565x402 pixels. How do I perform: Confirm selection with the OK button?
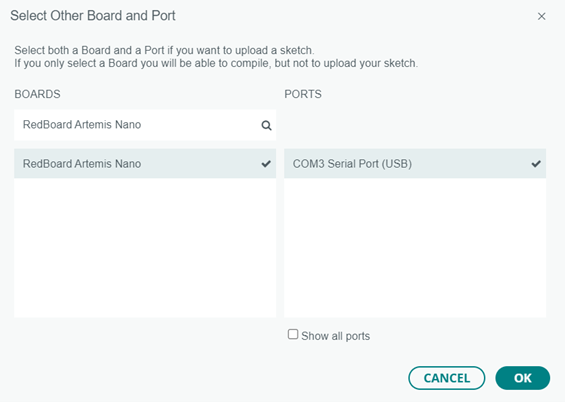522,378
